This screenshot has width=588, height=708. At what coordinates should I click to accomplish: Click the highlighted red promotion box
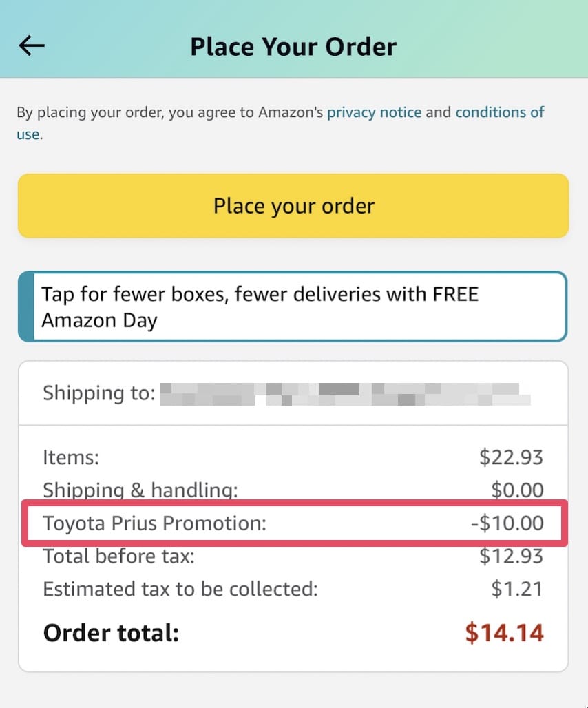coord(294,523)
